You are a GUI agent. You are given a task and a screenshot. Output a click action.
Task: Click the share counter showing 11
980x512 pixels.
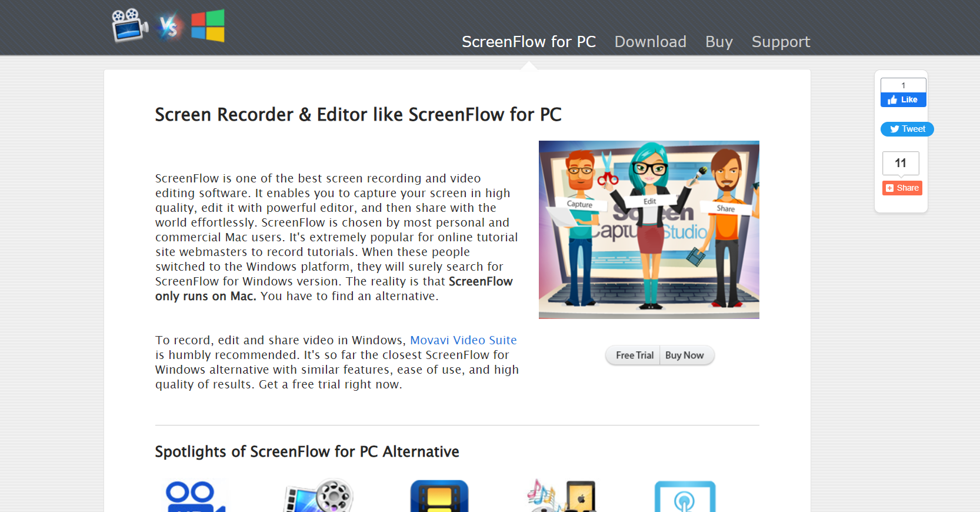tap(901, 163)
